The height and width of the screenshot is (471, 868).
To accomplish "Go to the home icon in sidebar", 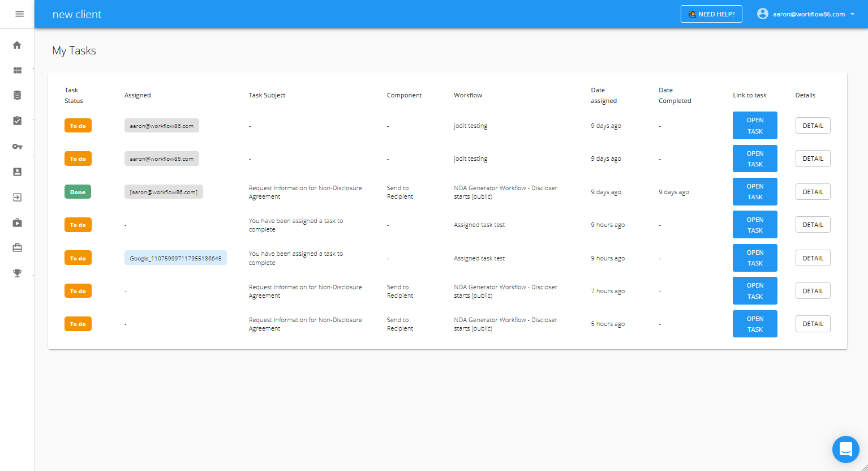I will pyautogui.click(x=17, y=45).
